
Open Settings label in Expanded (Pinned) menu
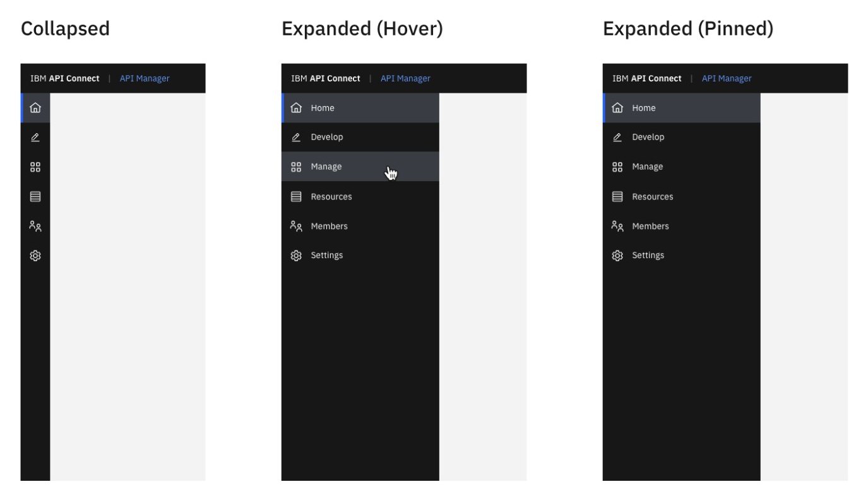[648, 256]
